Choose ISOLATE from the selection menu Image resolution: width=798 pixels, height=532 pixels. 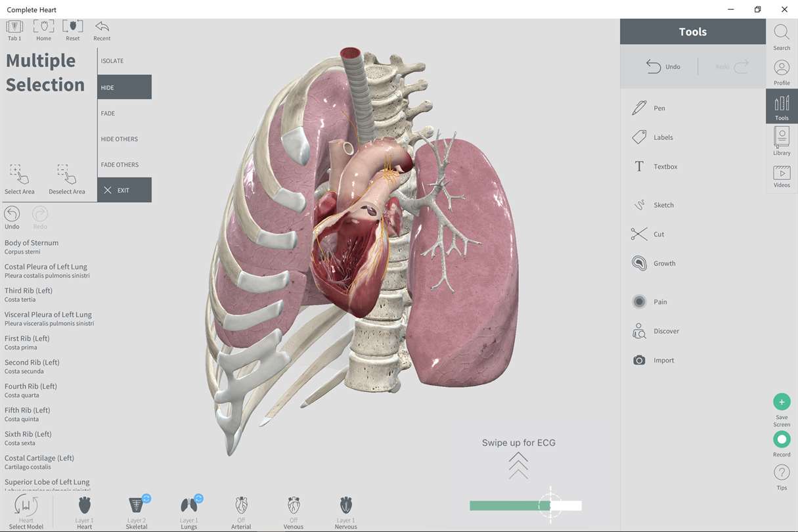coord(125,61)
